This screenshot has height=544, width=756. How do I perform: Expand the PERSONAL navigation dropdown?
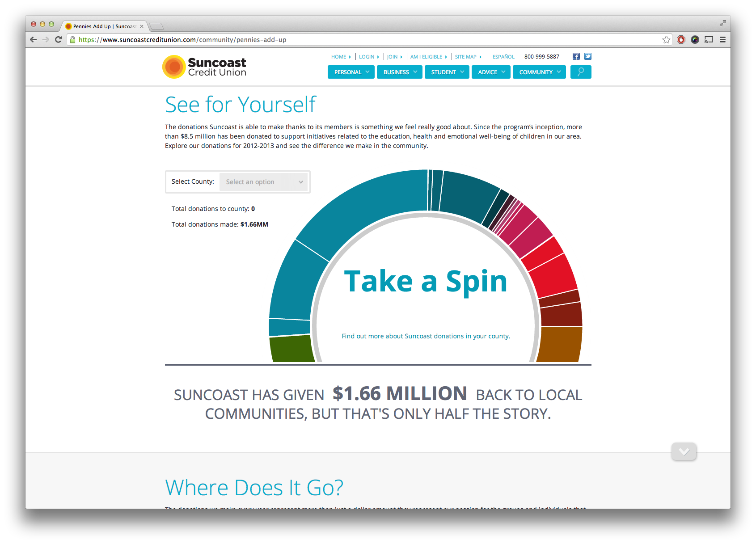[351, 72]
